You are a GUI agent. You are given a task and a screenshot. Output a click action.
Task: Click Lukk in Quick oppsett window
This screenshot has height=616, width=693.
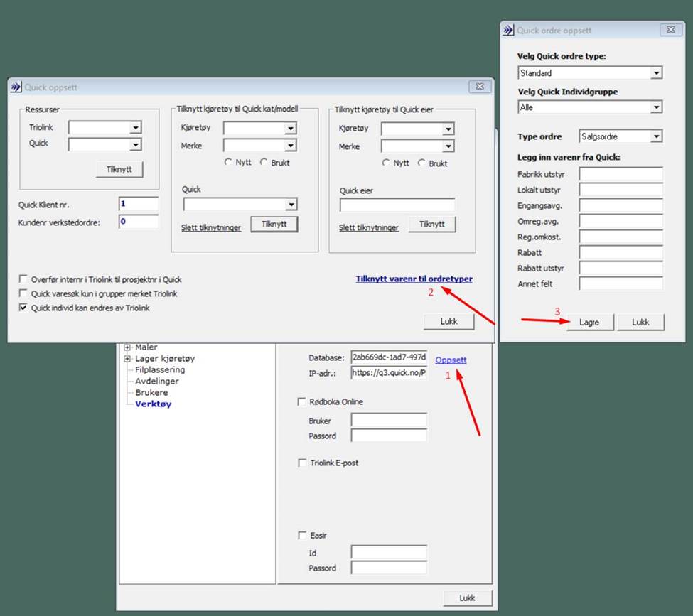448,321
